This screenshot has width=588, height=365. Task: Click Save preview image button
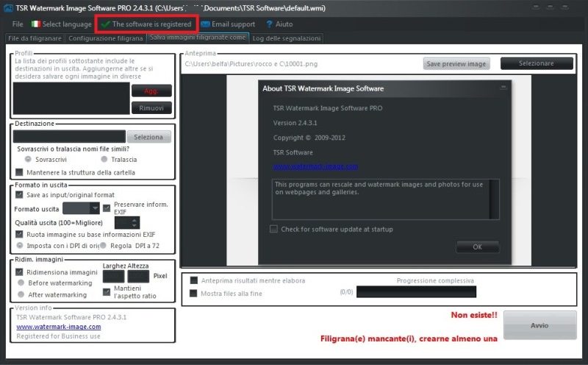[456, 64]
